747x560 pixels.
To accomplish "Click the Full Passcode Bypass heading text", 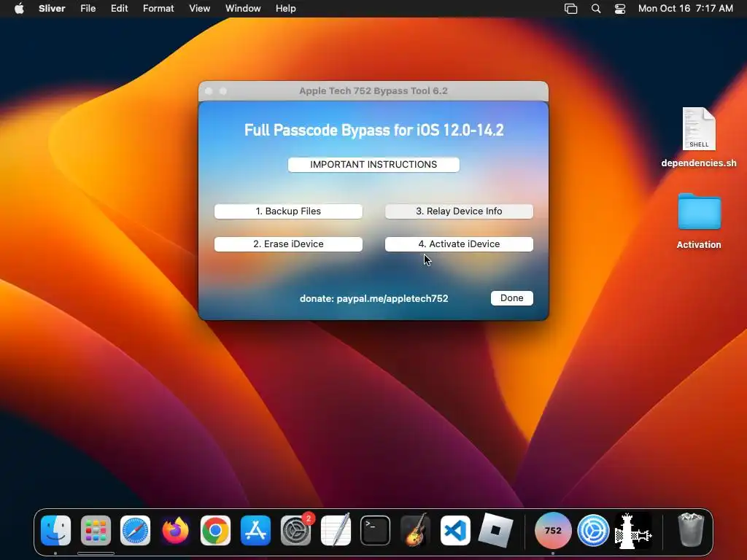I will [374, 130].
